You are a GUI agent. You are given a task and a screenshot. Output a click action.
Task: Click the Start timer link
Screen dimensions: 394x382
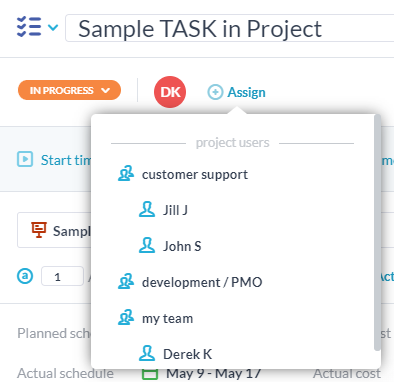66,160
